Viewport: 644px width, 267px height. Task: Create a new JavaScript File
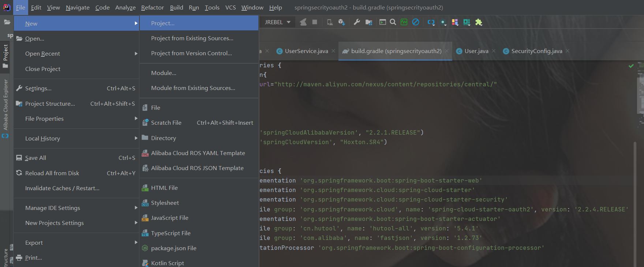[199, 218]
